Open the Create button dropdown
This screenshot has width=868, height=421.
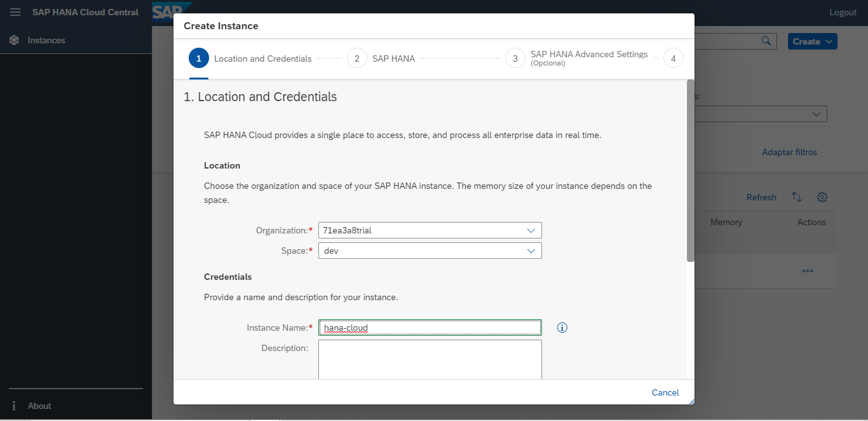click(812, 41)
